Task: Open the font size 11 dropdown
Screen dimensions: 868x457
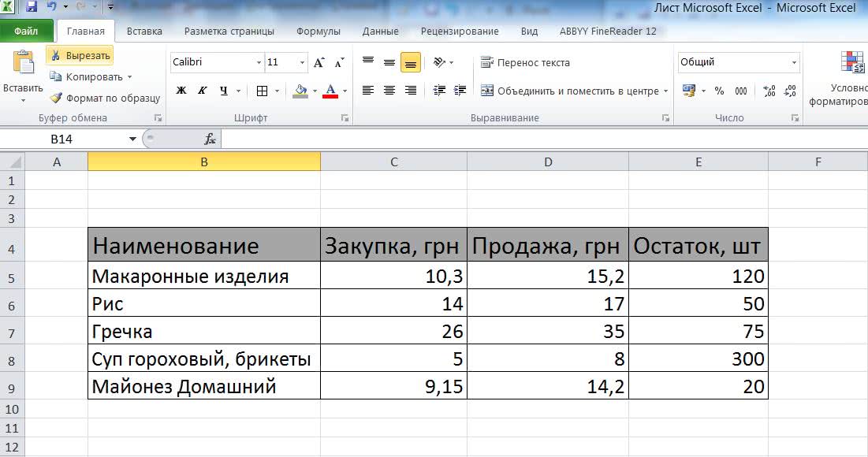Action: (x=302, y=62)
